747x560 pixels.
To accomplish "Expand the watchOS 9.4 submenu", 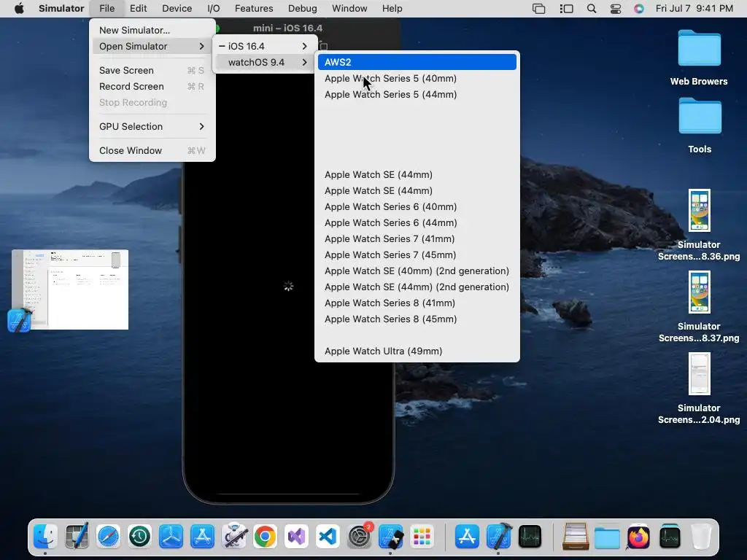I will point(264,63).
